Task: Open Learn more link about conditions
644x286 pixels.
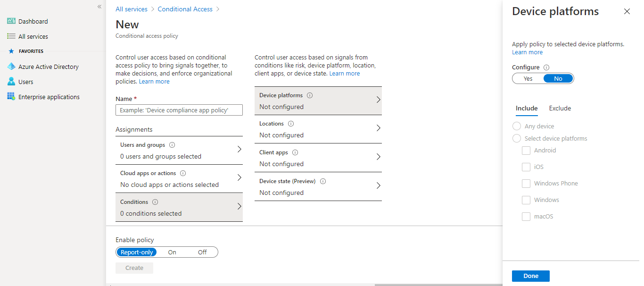Action: coord(345,74)
